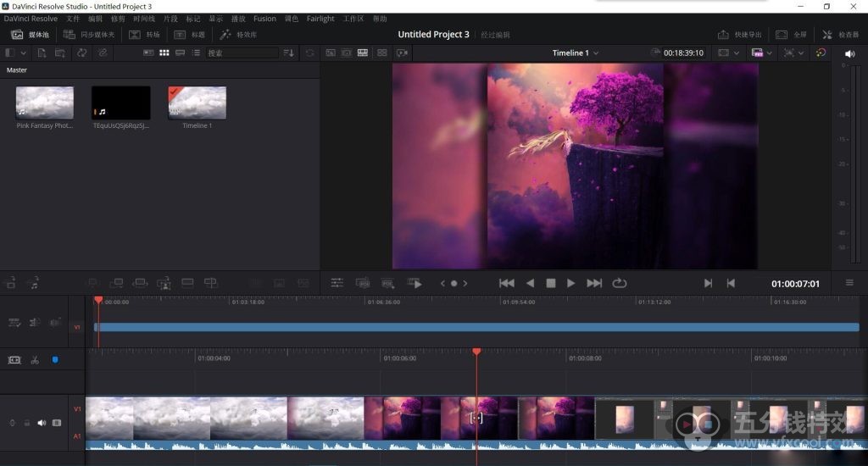The image size is (868, 466).
Task: Open the bypass/viewer options dropdown
Action: tap(801, 53)
